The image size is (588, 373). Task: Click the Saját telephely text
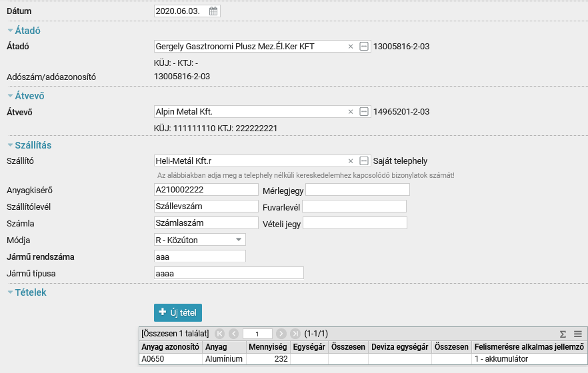(400, 161)
